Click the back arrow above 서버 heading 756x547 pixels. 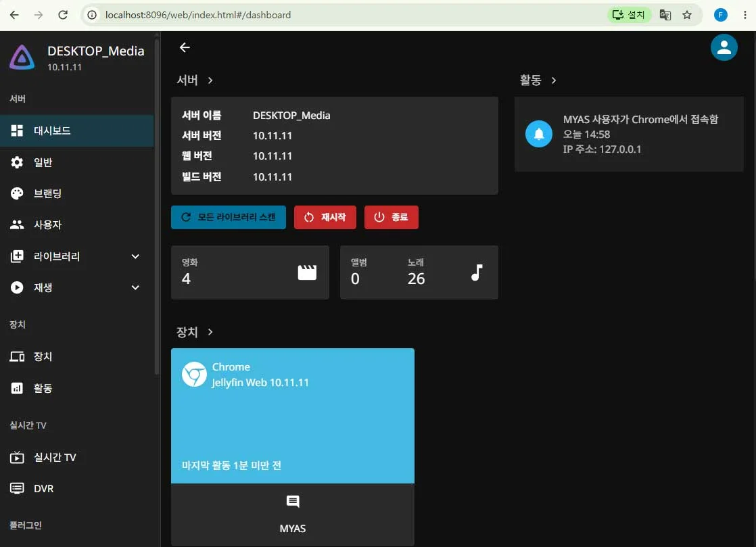coord(185,47)
